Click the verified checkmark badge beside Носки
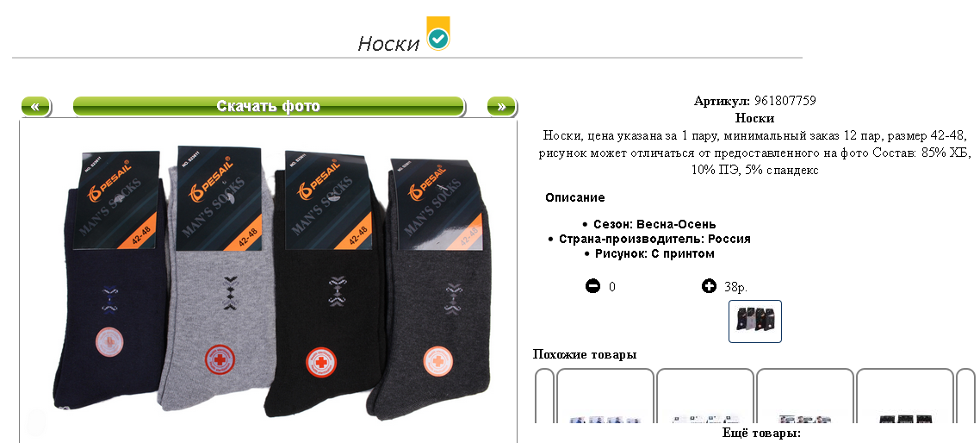980x443 pixels. (438, 34)
